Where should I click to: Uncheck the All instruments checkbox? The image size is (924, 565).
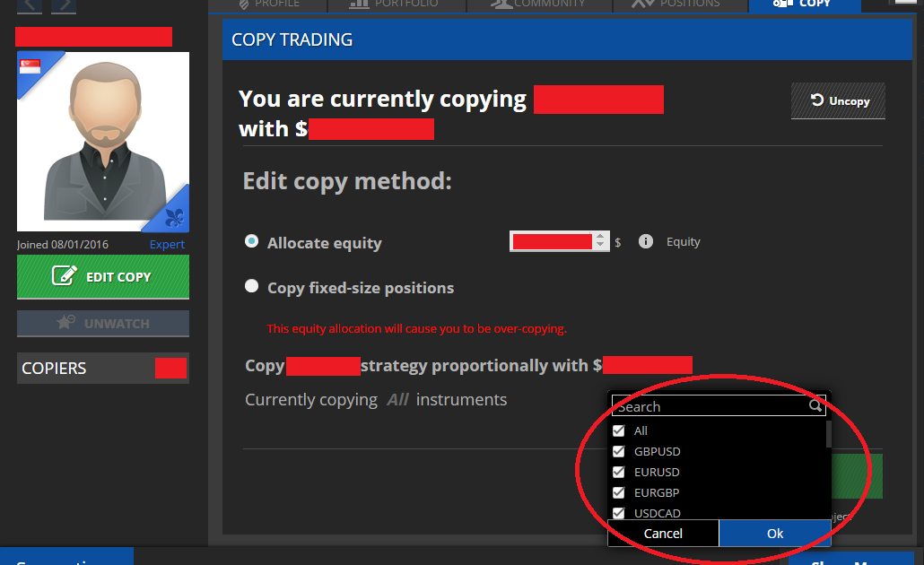[x=618, y=430]
